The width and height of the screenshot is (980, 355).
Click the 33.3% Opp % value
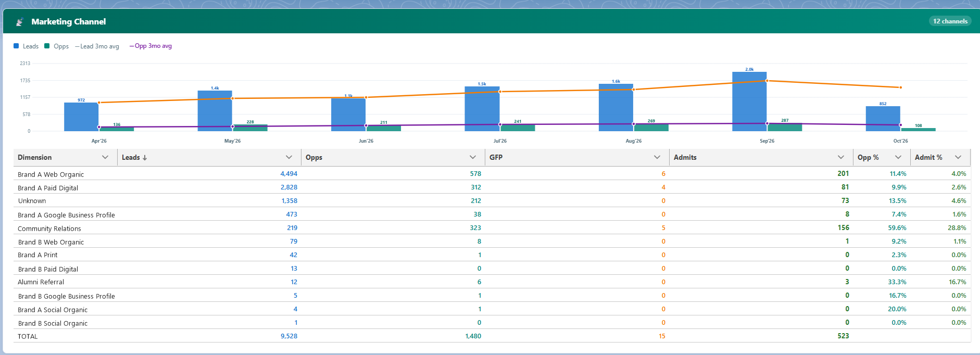pos(898,282)
